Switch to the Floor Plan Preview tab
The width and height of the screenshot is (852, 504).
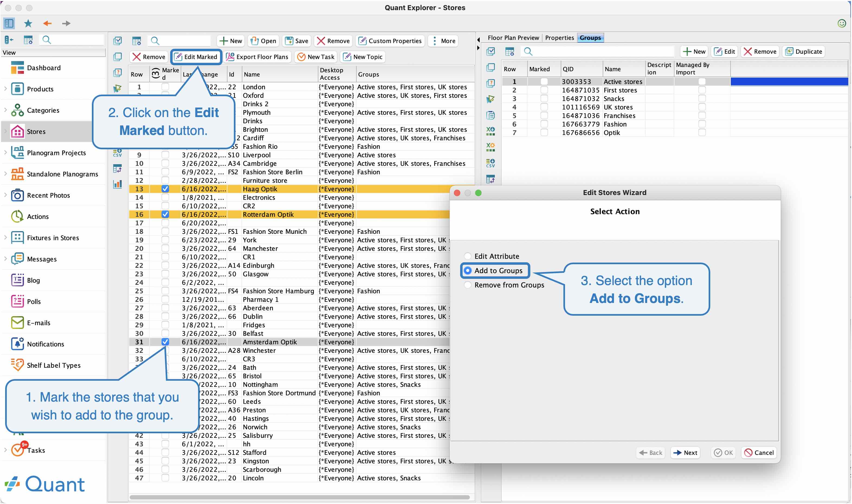tap(513, 38)
